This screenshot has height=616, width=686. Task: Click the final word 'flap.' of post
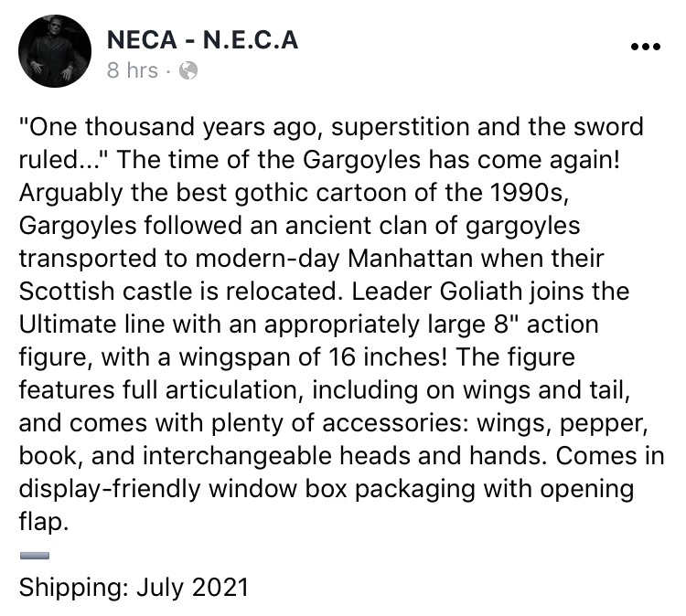pos(44,522)
